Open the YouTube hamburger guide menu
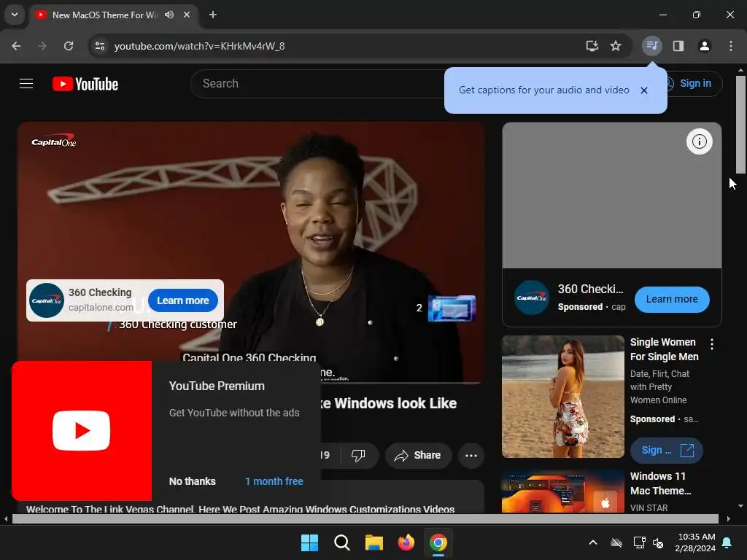The height and width of the screenshot is (560, 747). [x=26, y=84]
